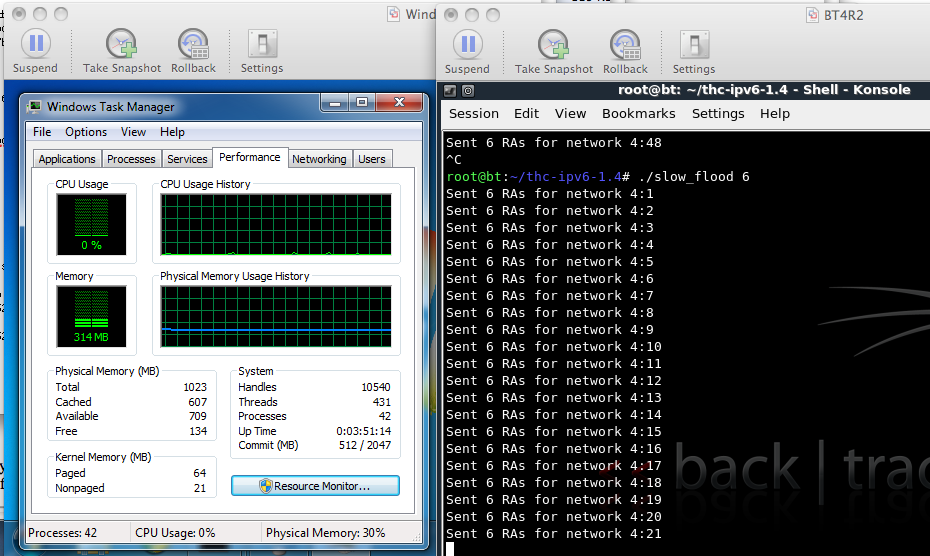Click the ^C interrupt line in Konsole
This screenshot has height=556, width=930.
[x=454, y=160]
